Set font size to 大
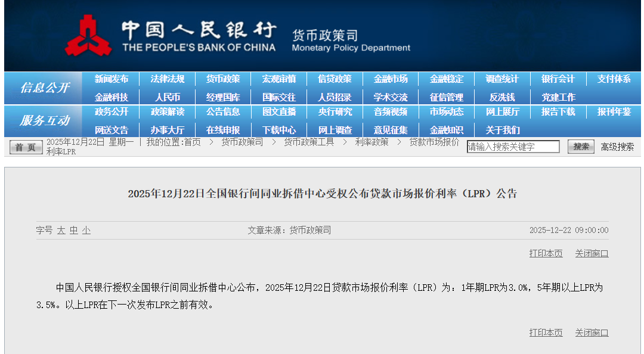Image resolution: width=644 pixels, height=354 pixels. (x=61, y=230)
